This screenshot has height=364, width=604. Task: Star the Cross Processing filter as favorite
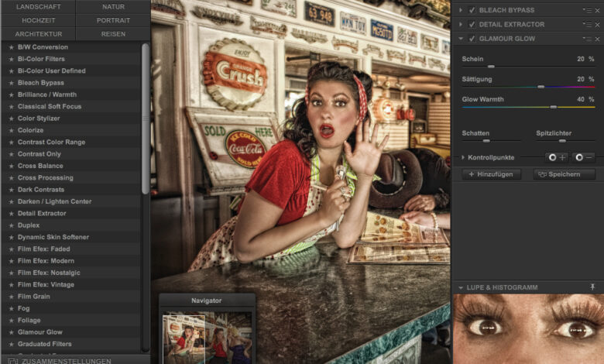[11, 178]
